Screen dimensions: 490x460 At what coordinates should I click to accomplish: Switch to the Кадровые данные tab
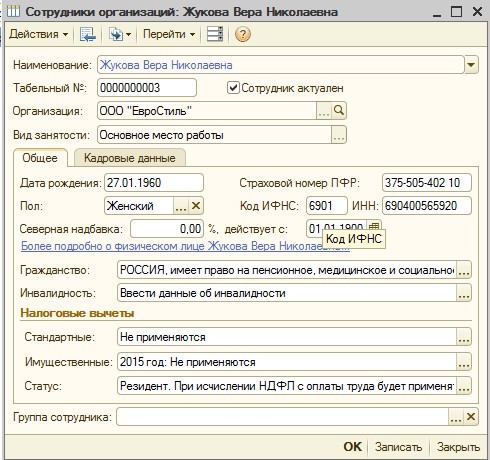(130, 158)
